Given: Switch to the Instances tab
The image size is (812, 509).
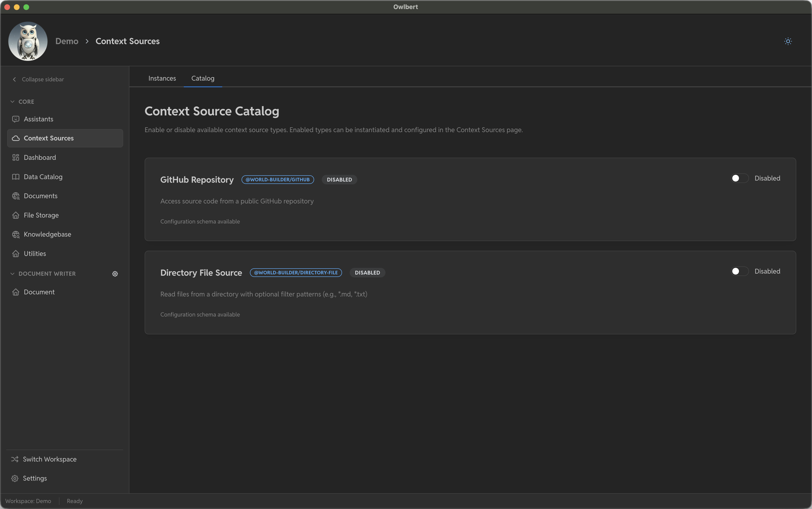Looking at the screenshot, I should pos(162,78).
